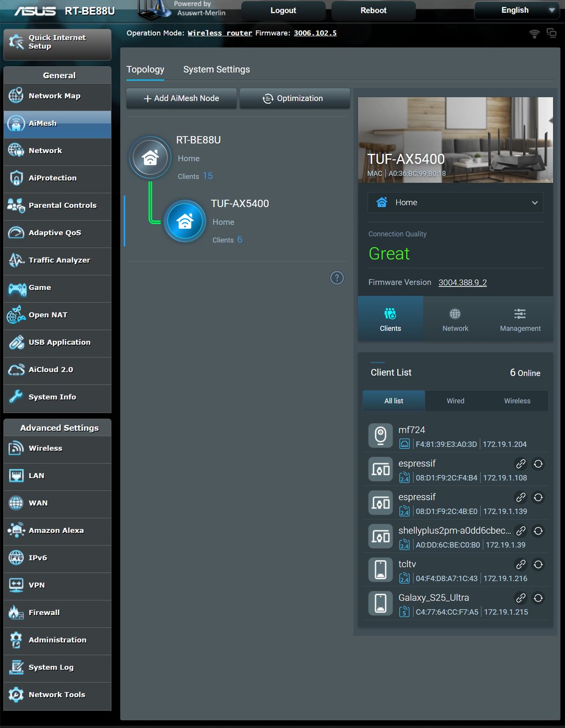
Task: Click the TUF-AX5400 router banner image
Action: [455, 140]
